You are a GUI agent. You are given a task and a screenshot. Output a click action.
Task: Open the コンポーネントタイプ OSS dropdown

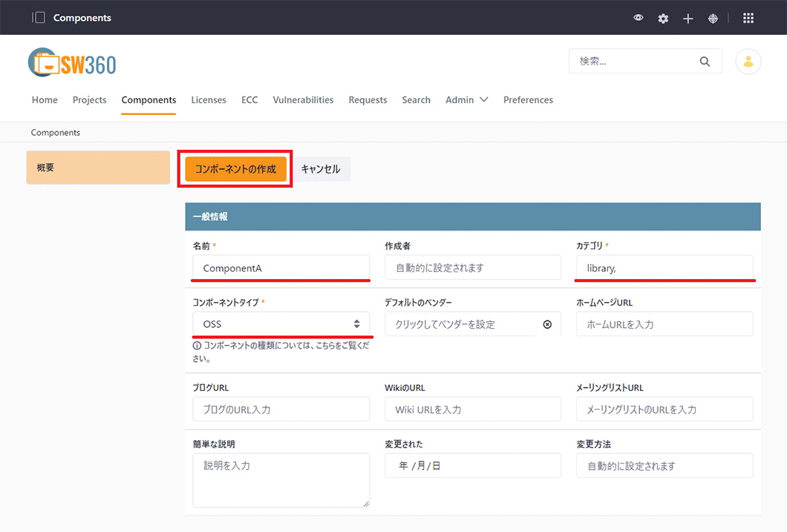click(x=281, y=324)
